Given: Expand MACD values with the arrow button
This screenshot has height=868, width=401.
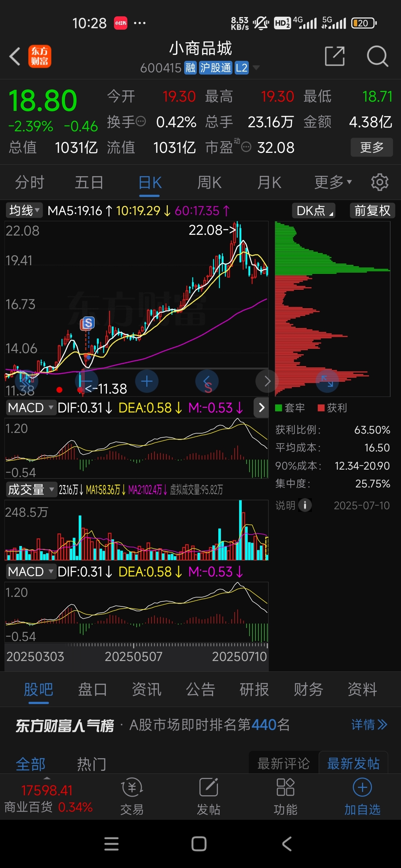Looking at the screenshot, I should (261, 408).
